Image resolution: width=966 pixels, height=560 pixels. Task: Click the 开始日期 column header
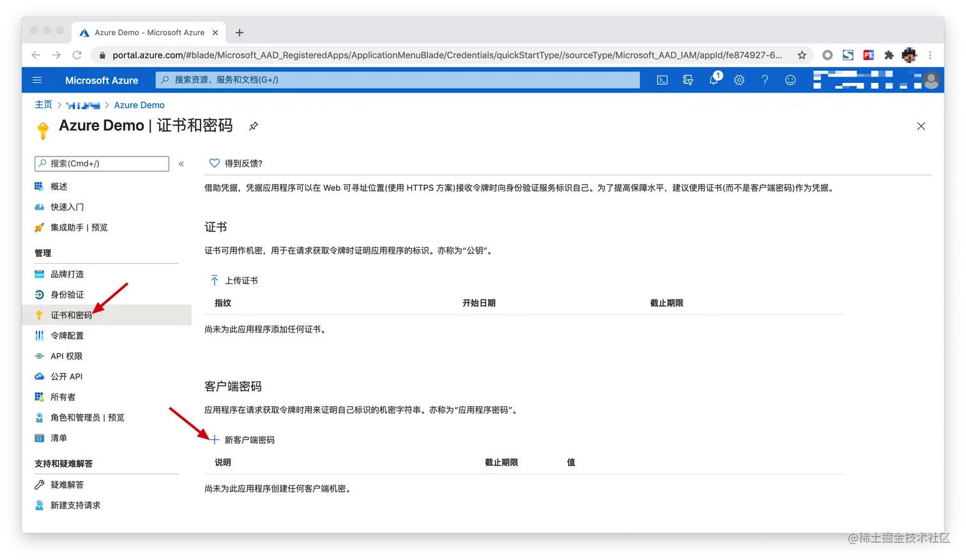[x=479, y=303]
